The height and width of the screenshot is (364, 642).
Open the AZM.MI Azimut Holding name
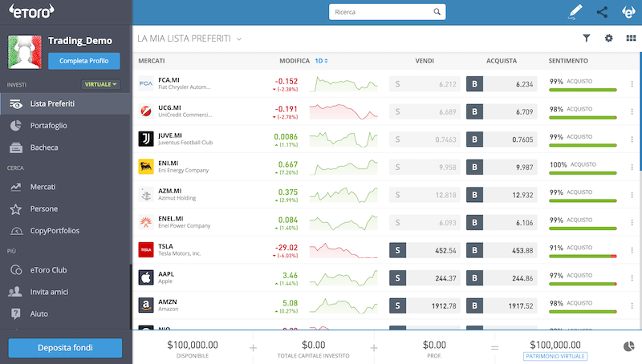(x=177, y=194)
